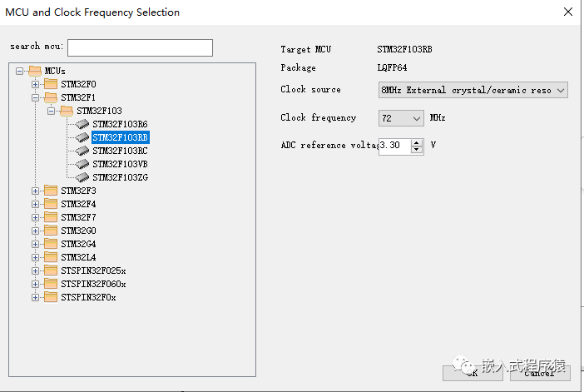This screenshot has height=392, width=584.
Task: Expand the STSPIN32F0x node
Action: pyautogui.click(x=36, y=298)
